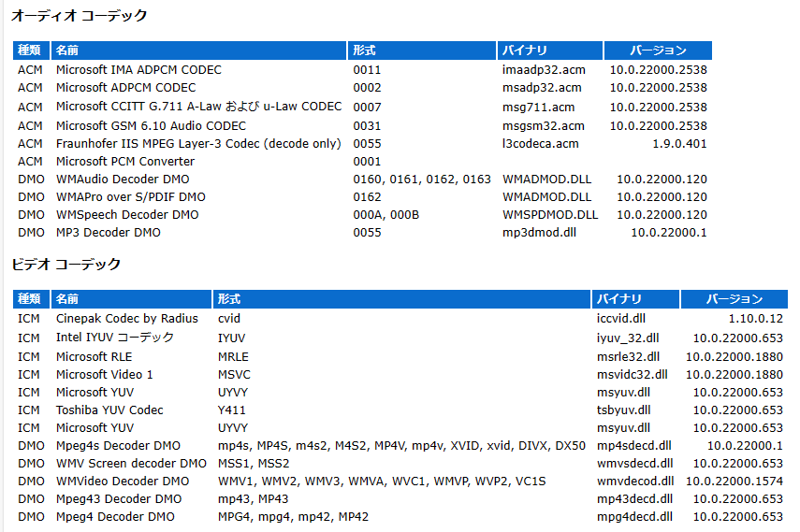The width and height of the screenshot is (800, 532).
Task: Click the Microsoft PCM Converter entry
Action: click(125, 161)
